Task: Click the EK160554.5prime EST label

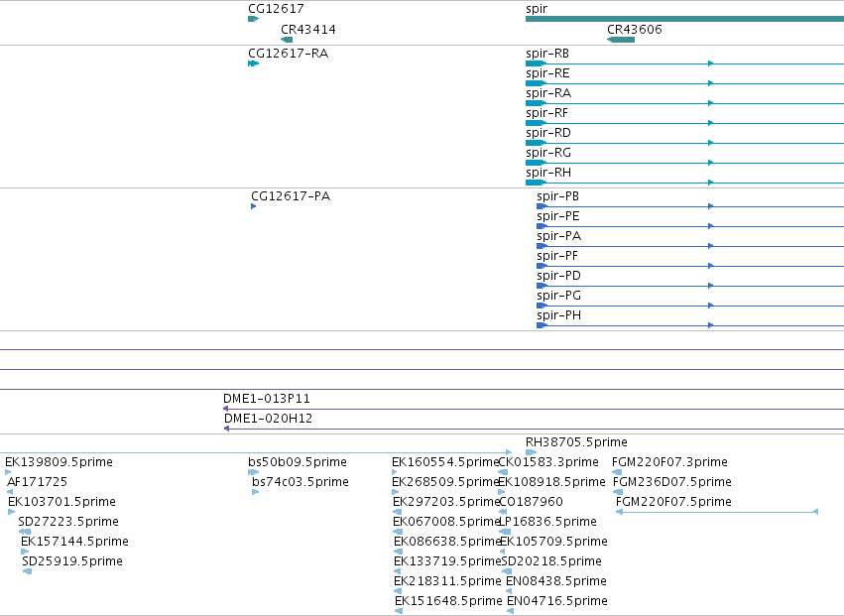Action: [445, 462]
